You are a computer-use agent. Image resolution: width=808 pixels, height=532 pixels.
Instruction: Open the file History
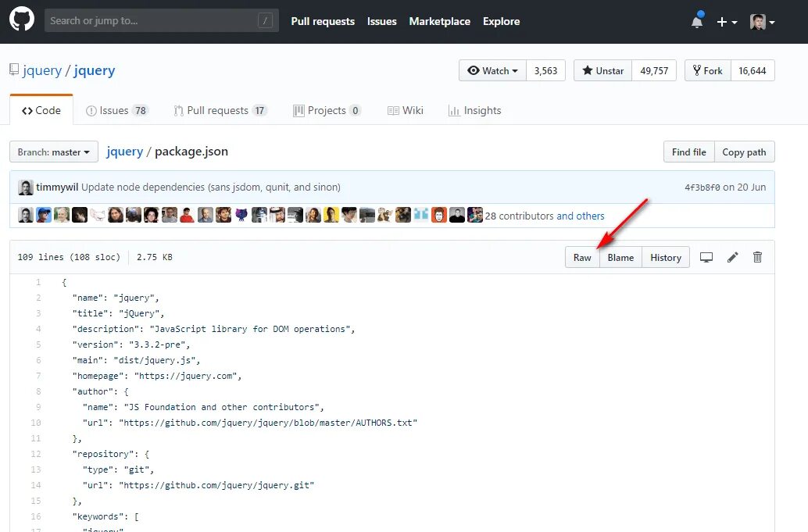666,258
